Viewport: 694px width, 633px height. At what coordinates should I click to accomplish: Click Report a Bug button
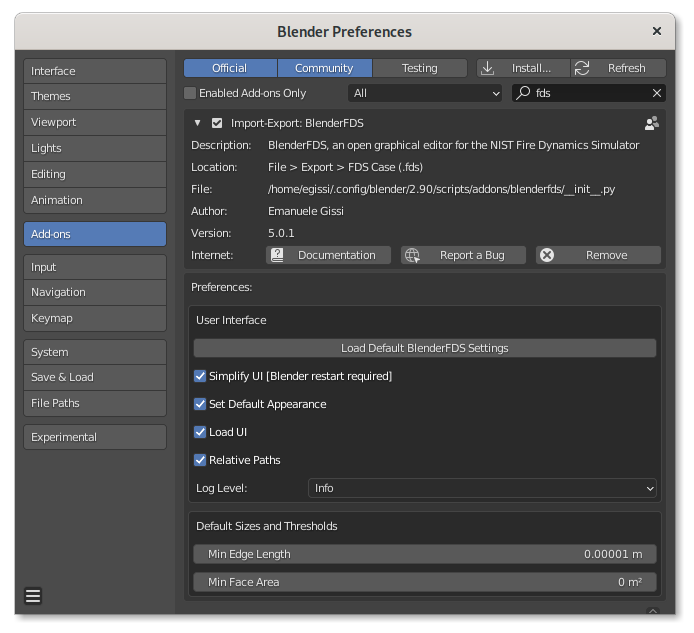(463, 255)
